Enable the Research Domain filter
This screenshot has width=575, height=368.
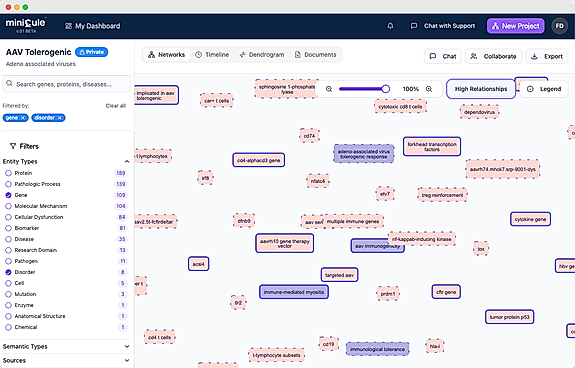[8, 250]
